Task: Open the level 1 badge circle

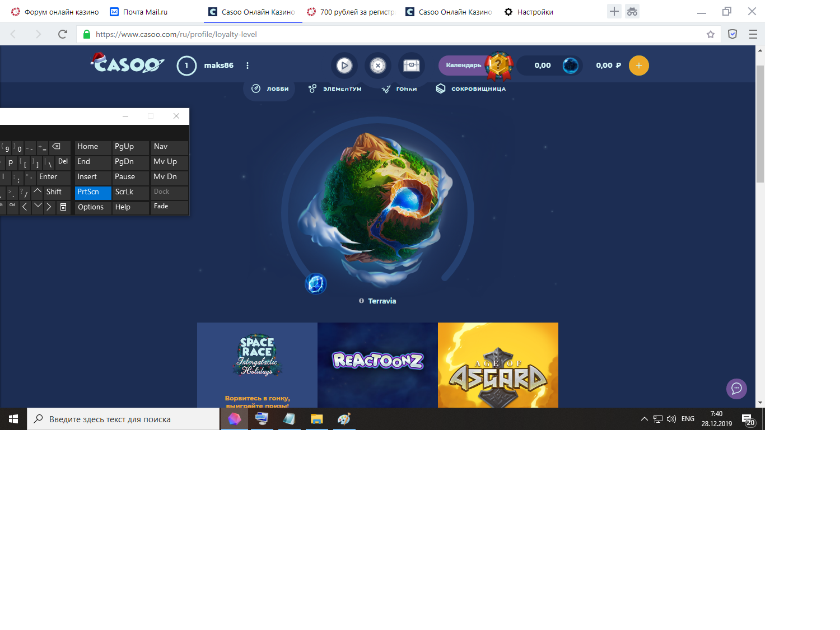Action: [x=186, y=66]
